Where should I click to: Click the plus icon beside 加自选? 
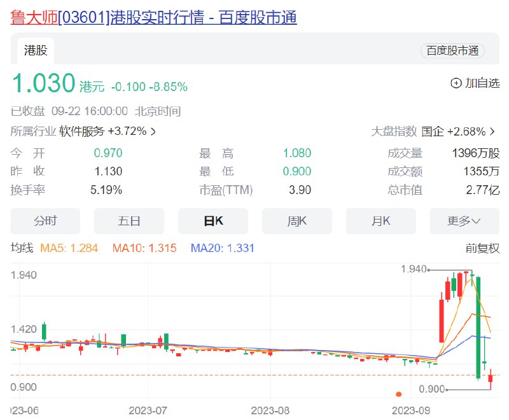coord(456,83)
